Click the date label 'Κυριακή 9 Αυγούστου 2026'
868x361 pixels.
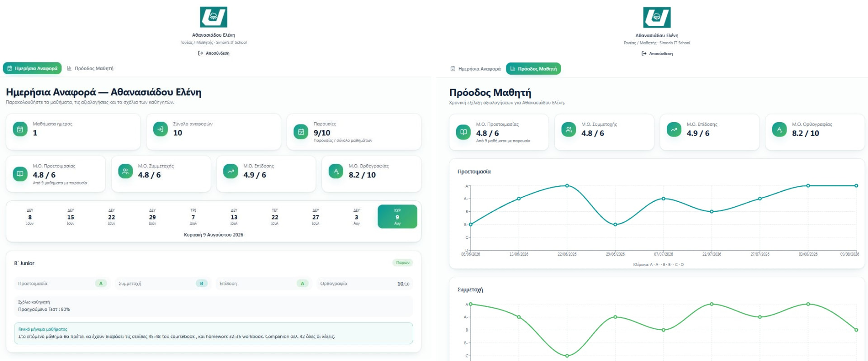pos(213,235)
